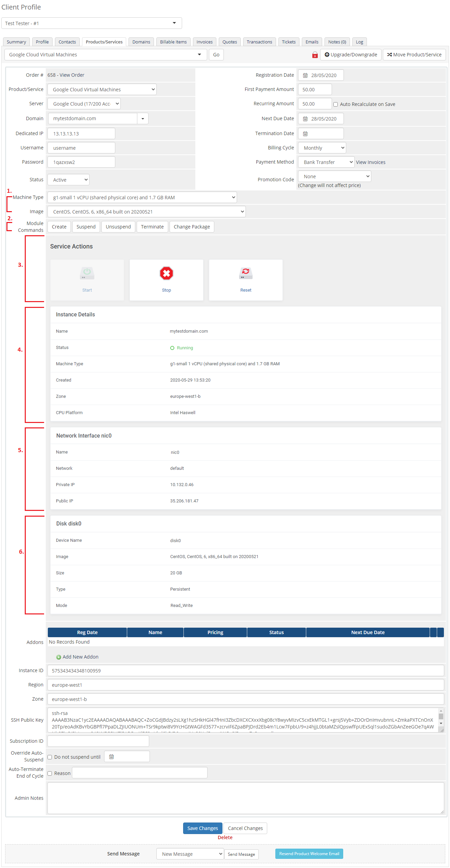Open the Test Tester client selector dropdown

pos(92,23)
